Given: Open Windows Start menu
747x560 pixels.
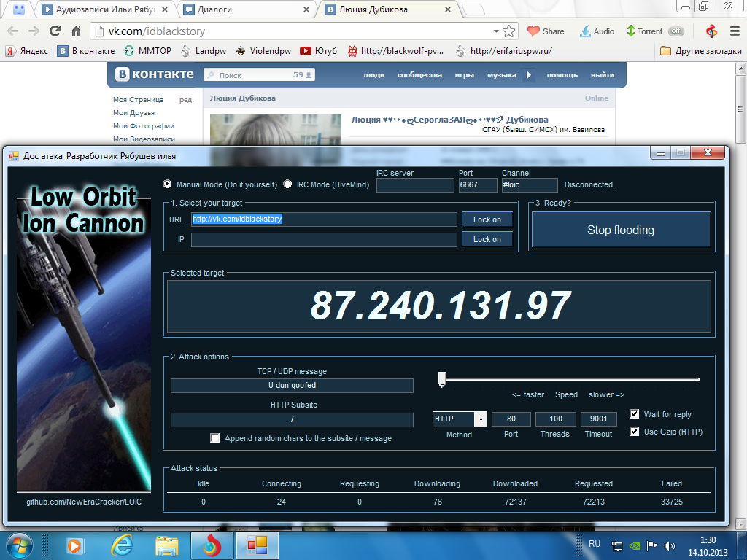Looking at the screenshot, I should (x=19, y=545).
